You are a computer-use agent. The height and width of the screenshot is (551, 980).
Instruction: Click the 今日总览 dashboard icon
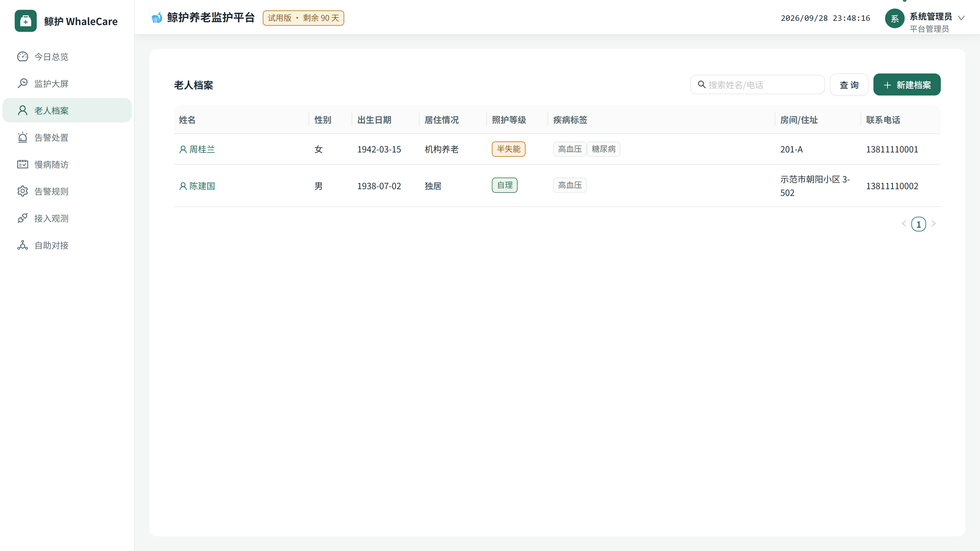[22, 57]
